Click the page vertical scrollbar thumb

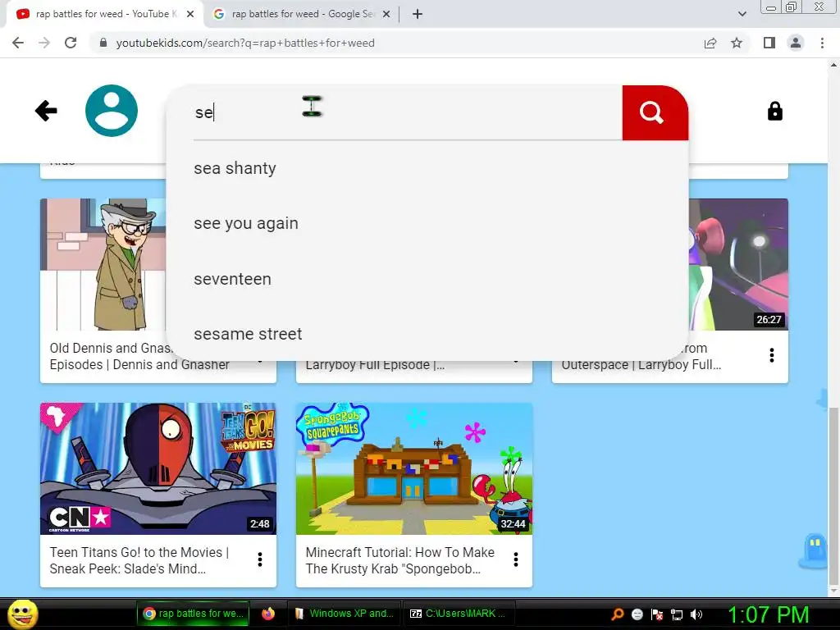(833, 495)
